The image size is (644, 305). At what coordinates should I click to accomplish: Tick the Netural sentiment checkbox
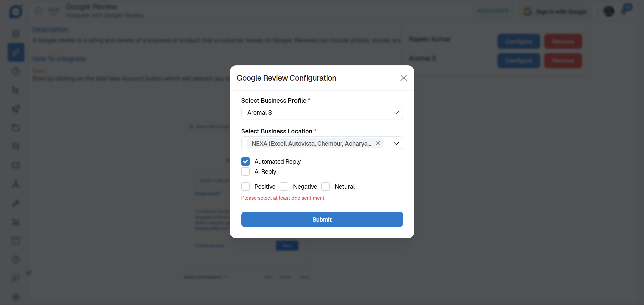[x=326, y=187]
